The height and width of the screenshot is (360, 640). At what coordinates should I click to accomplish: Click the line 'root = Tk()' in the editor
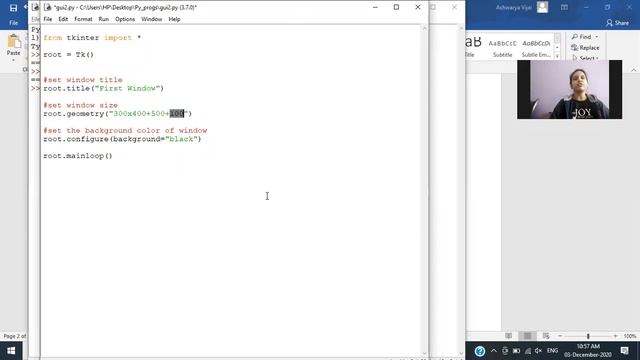pos(69,54)
